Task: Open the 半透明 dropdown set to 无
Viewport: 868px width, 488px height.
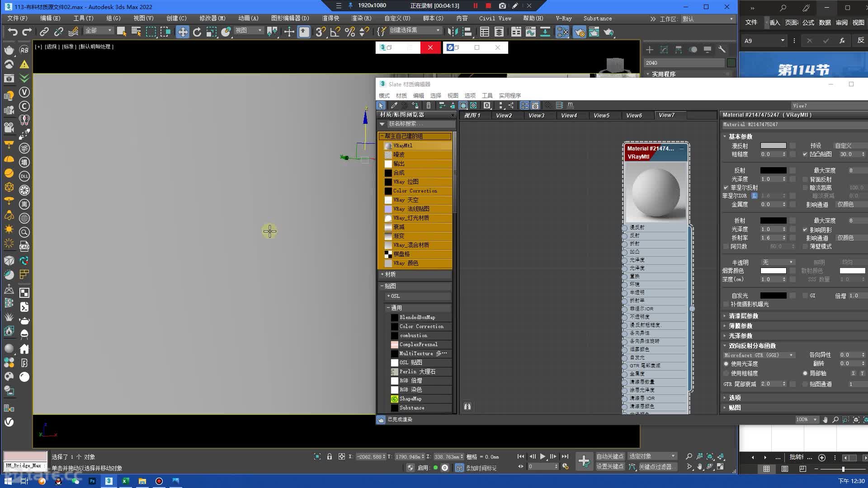Action: [778, 263]
